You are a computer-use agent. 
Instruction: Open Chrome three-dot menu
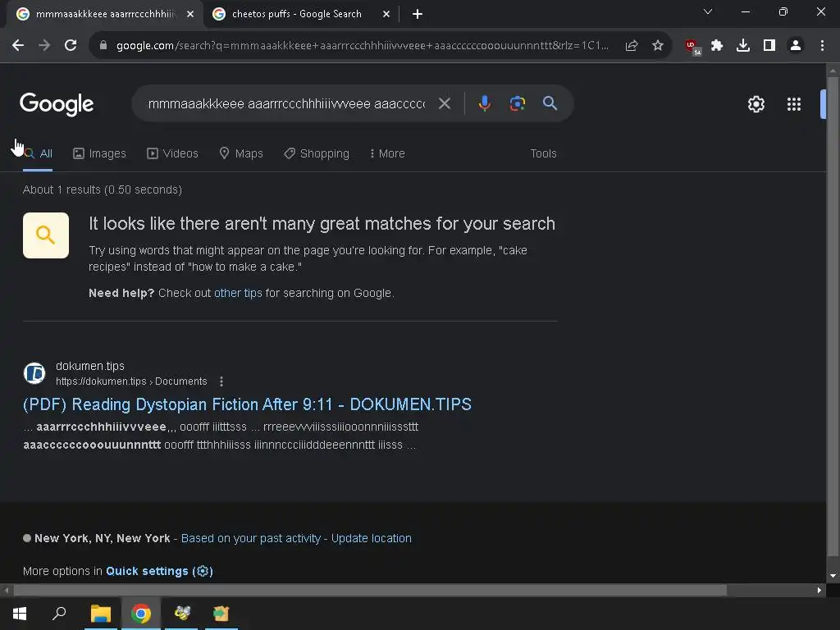(822, 46)
